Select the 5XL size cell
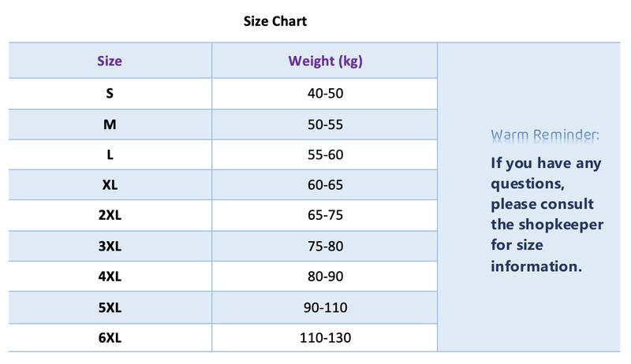Image resolution: width=631 pixels, height=364 pixels. coord(110,308)
